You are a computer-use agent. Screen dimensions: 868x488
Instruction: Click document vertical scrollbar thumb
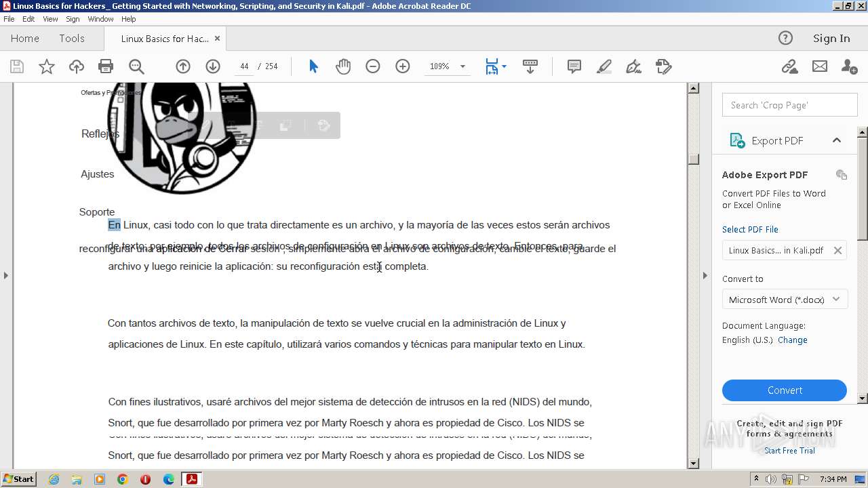click(x=693, y=159)
